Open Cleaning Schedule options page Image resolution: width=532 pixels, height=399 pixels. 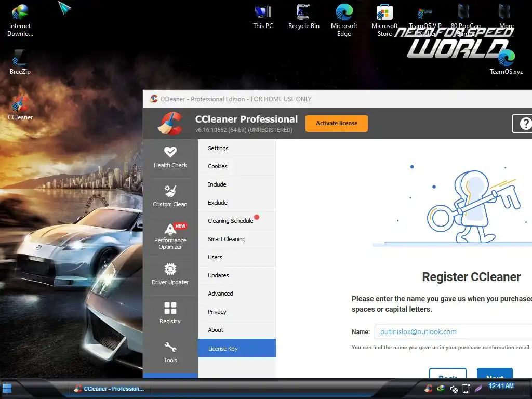pyautogui.click(x=237, y=221)
